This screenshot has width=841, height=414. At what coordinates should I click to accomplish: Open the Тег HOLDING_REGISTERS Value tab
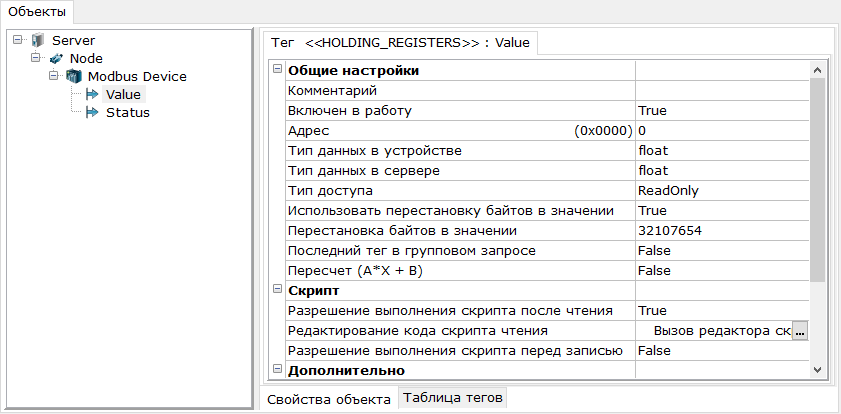point(400,43)
